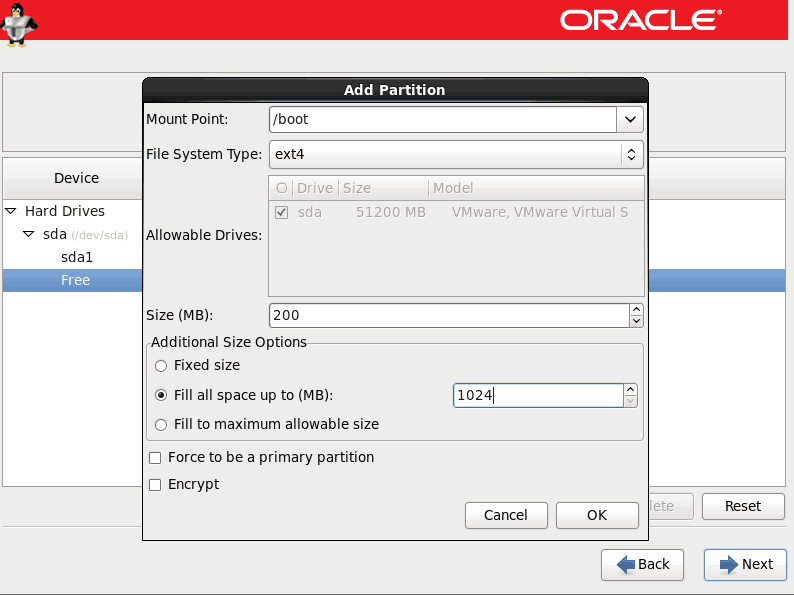Click the sda drive row in Allowable Drives
Screen dimensions: 794x595
click(x=456, y=212)
